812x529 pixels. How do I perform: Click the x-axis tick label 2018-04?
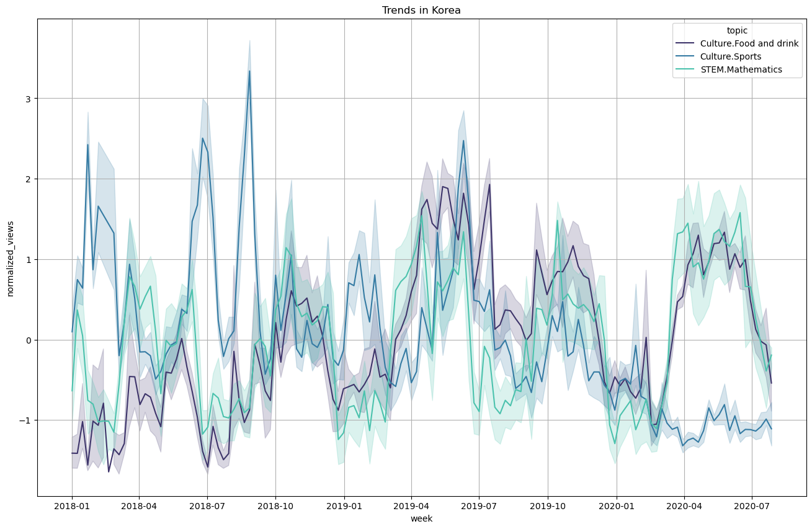(x=139, y=506)
